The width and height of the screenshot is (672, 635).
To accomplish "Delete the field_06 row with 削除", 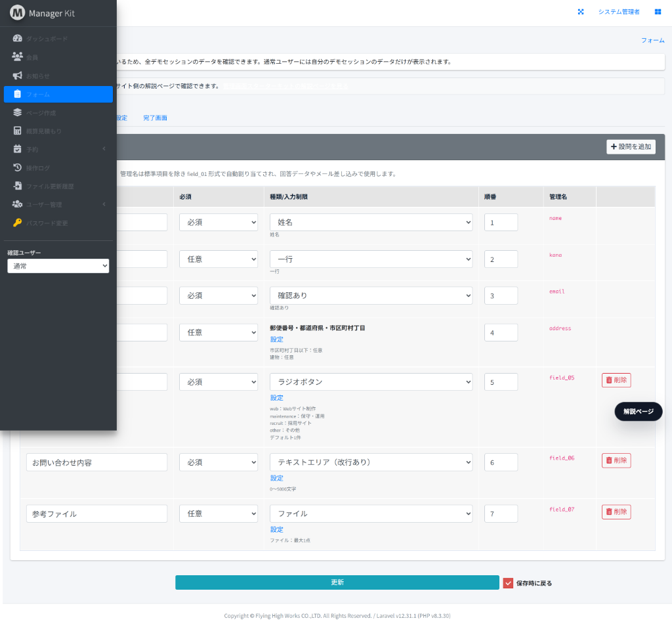I will coord(616,460).
